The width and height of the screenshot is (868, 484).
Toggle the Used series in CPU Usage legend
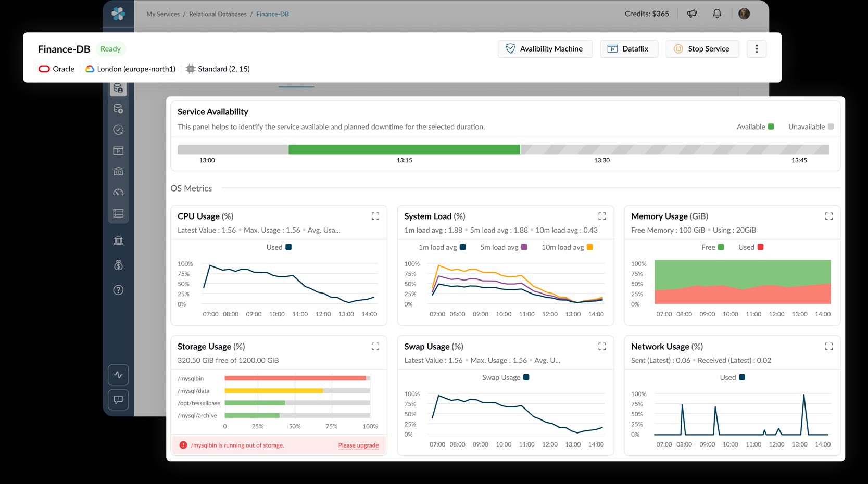(x=279, y=247)
